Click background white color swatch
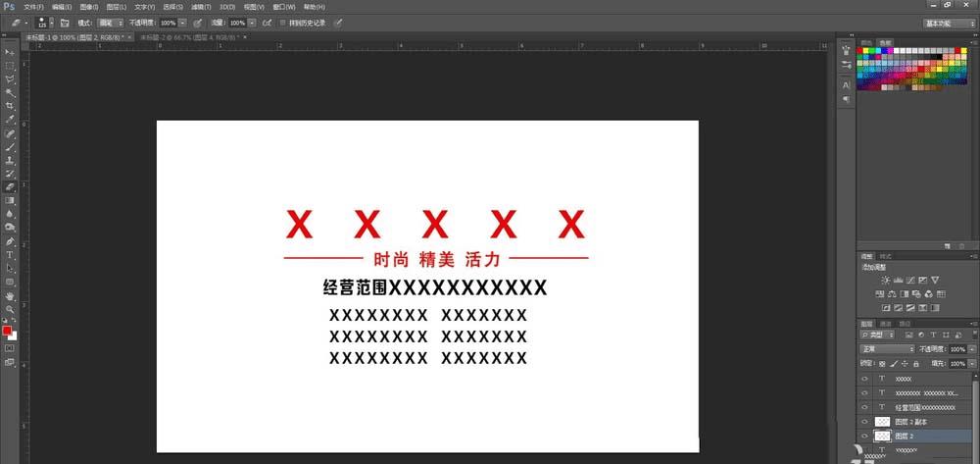 tap(13, 336)
